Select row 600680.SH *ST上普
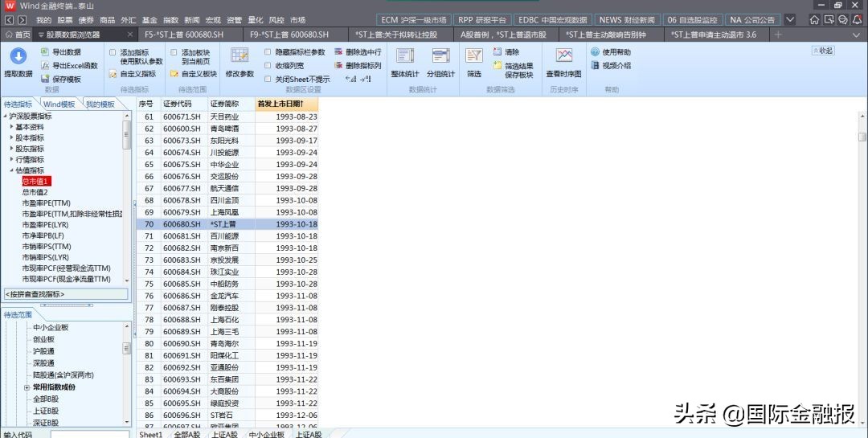Image resolution: width=868 pixels, height=438 pixels. [227, 224]
